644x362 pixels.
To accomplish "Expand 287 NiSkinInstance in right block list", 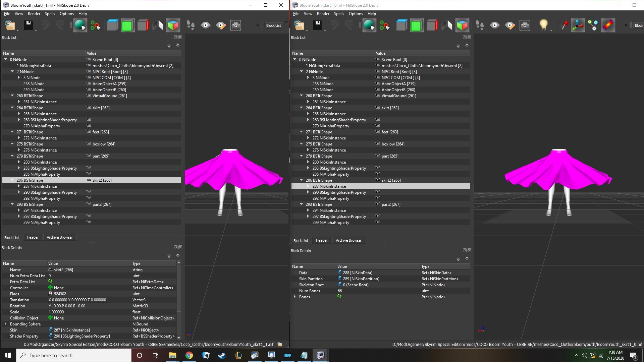I will click(308, 186).
